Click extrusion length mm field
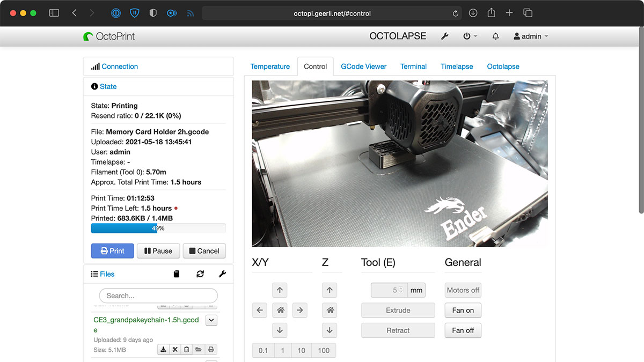 pyautogui.click(x=389, y=290)
